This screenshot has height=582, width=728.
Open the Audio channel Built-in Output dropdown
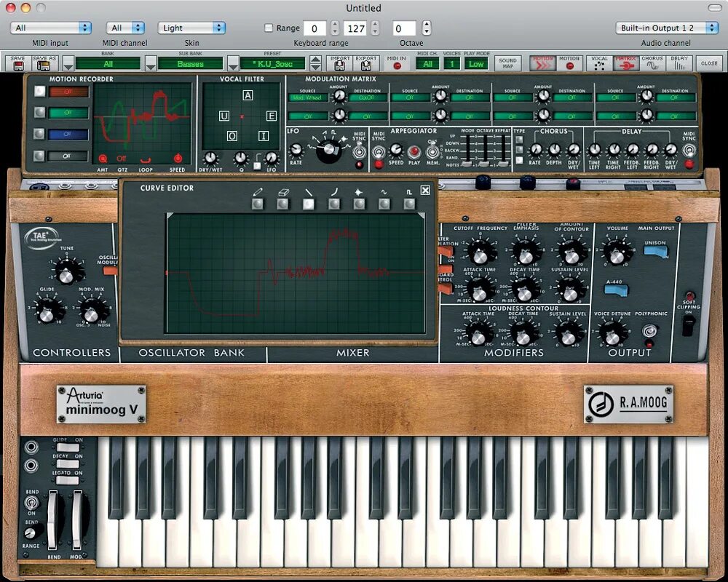pos(667,28)
